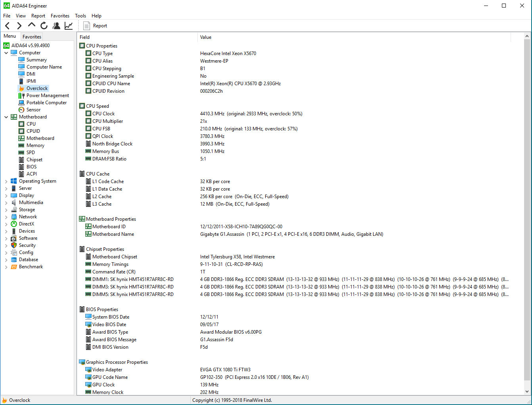Expand the Devices tree node
Viewport: 532px width, 405px height.
point(6,231)
